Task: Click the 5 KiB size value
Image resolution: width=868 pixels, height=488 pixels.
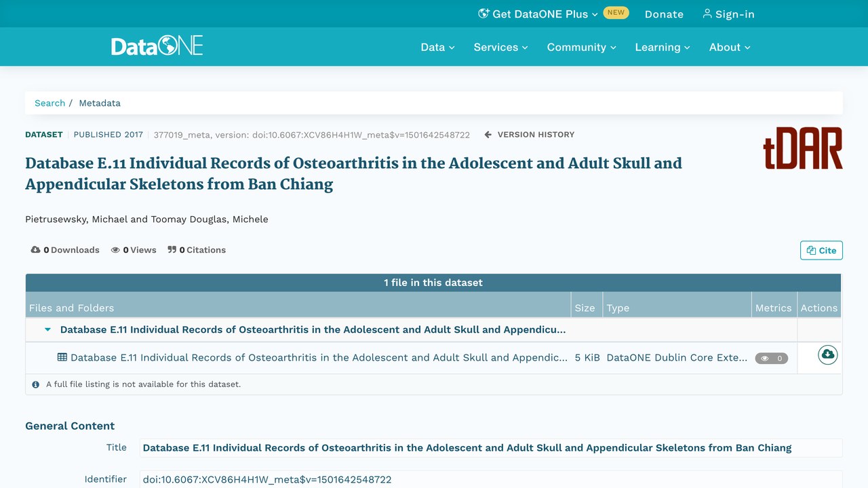Action: tap(587, 358)
